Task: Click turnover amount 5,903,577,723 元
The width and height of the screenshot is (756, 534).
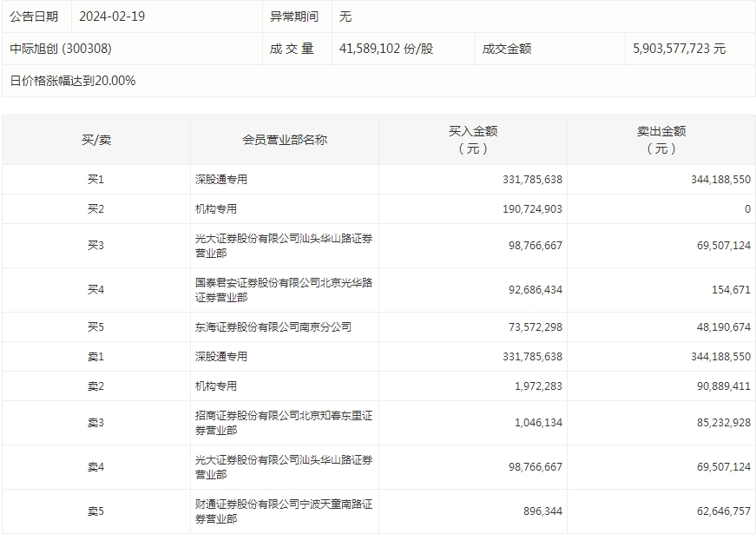Action: pos(679,49)
